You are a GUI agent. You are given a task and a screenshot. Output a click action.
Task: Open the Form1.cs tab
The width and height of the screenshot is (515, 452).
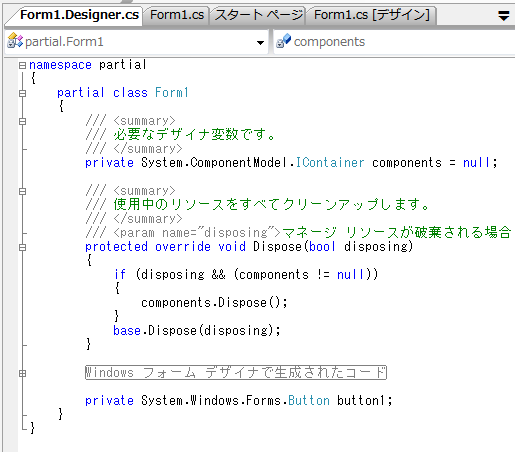pos(177,15)
